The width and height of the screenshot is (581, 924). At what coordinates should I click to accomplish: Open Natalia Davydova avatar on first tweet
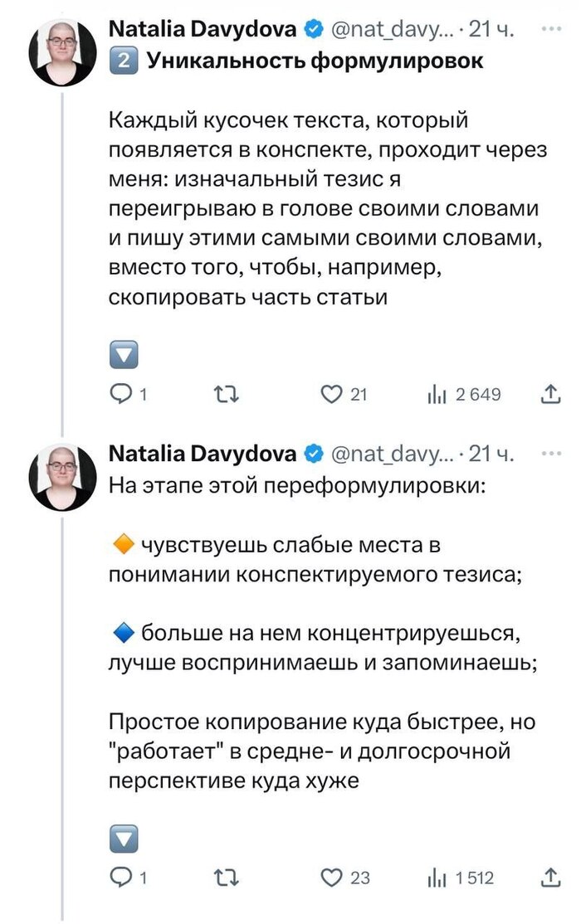(x=63, y=52)
